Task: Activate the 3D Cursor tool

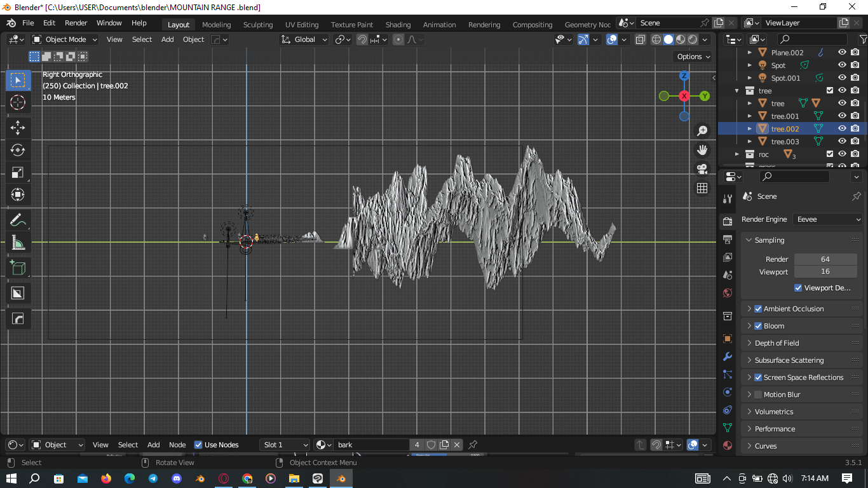Action: tap(18, 103)
